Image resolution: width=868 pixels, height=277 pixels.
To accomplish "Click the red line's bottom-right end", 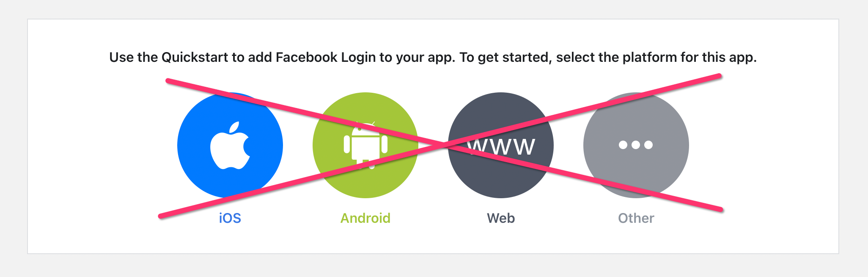I will pos(721,209).
